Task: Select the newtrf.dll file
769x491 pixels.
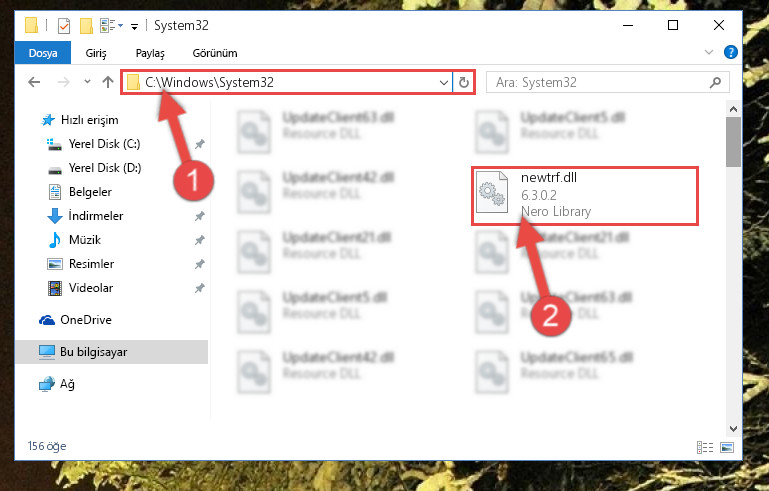Action: [x=585, y=196]
